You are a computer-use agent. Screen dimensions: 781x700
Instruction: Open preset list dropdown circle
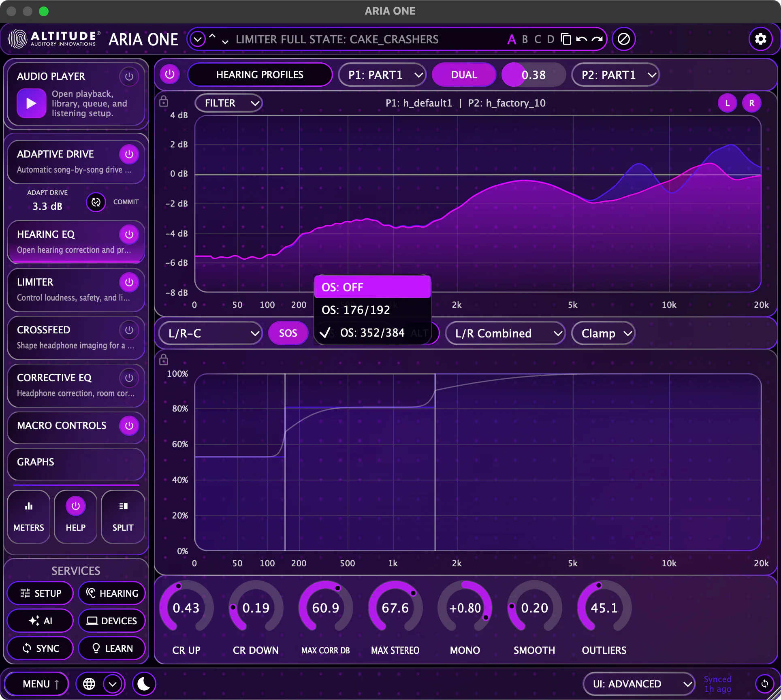198,39
